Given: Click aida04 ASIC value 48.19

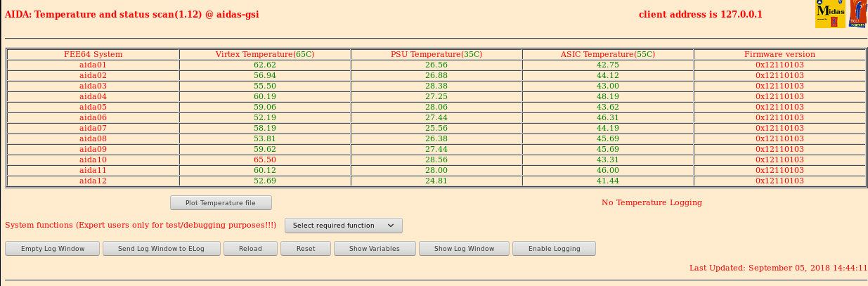Looking at the screenshot, I should (x=608, y=96).
